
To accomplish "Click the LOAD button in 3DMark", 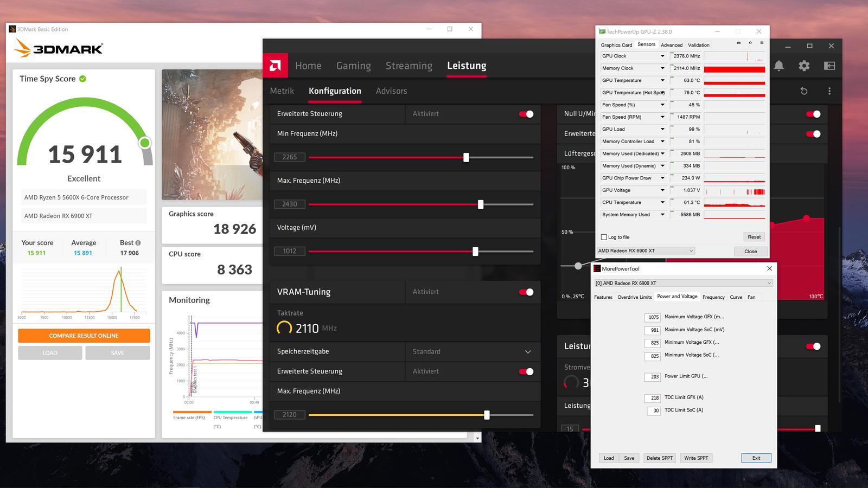I will coord(50,353).
